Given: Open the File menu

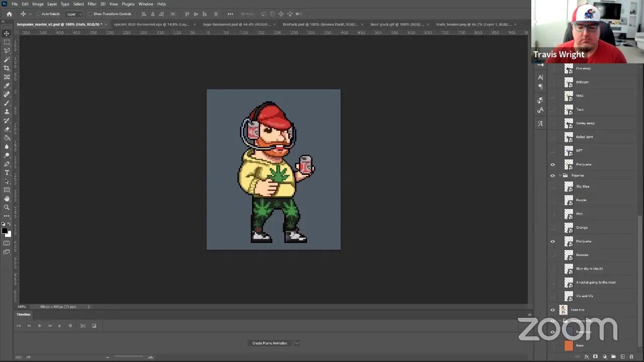Looking at the screenshot, I should tap(15, 4).
